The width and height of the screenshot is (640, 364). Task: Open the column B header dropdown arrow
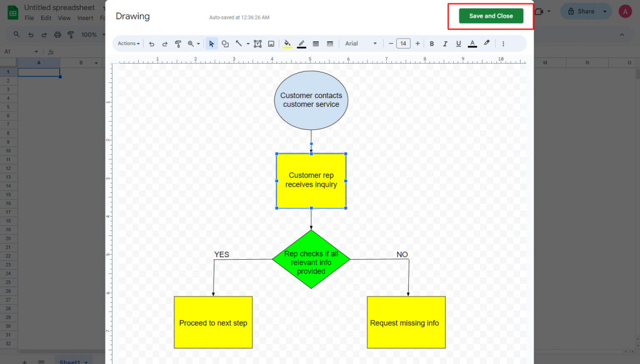[96, 63]
